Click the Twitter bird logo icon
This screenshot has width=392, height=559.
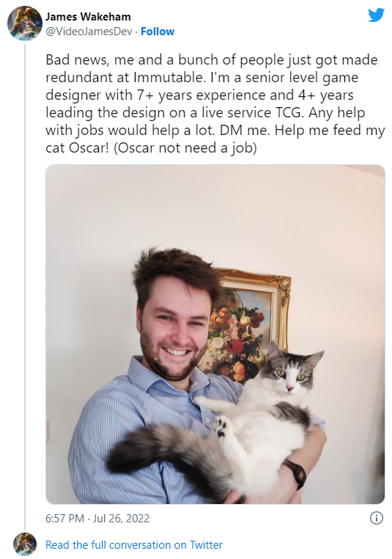tap(377, 15)
